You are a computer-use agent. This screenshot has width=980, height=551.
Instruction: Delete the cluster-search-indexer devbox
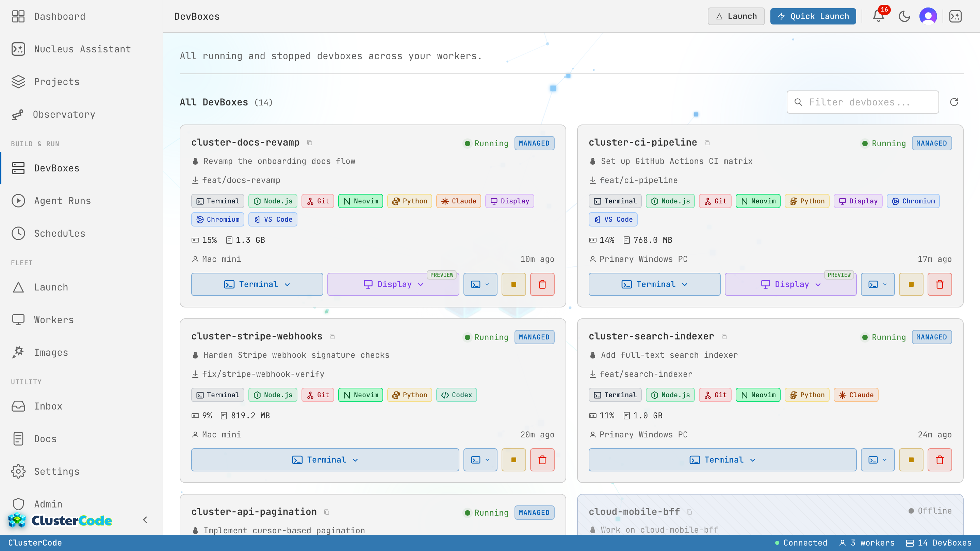point(940,460)
